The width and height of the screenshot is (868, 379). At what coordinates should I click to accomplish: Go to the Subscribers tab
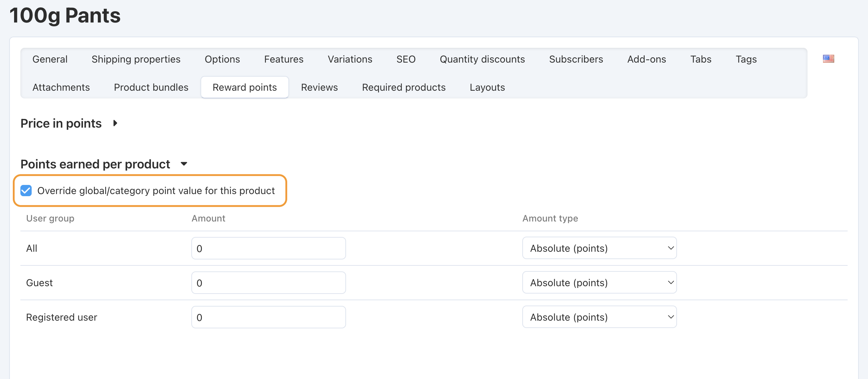tap(576, 59)
